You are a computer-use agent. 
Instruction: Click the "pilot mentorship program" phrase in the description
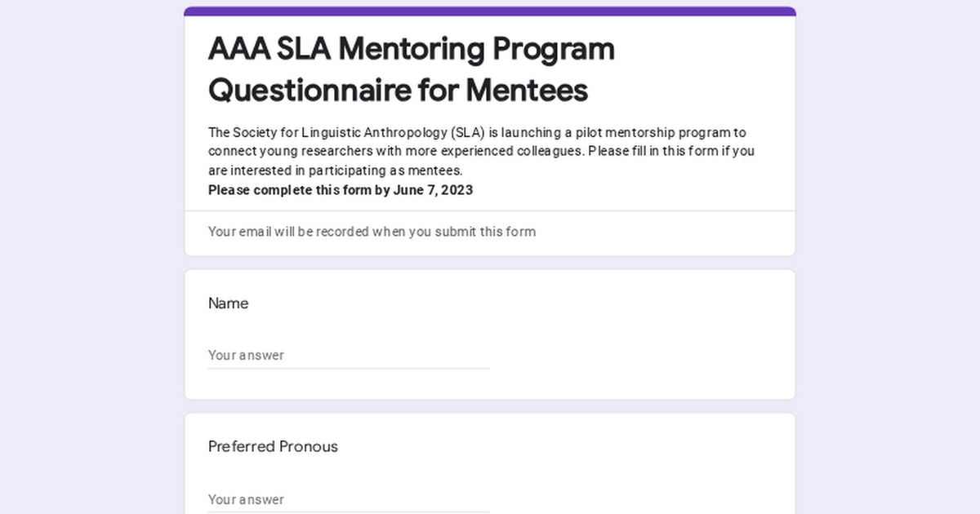653,132
